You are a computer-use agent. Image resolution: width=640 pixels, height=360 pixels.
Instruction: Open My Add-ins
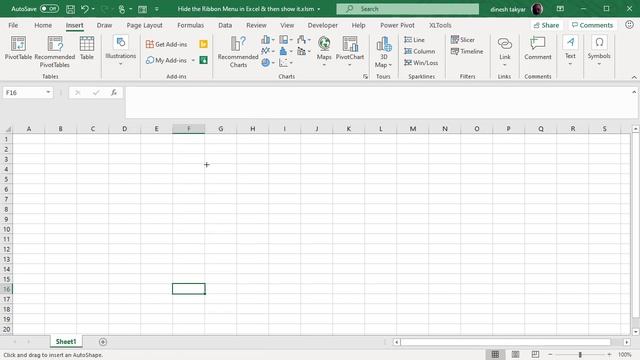pos(167,60)
